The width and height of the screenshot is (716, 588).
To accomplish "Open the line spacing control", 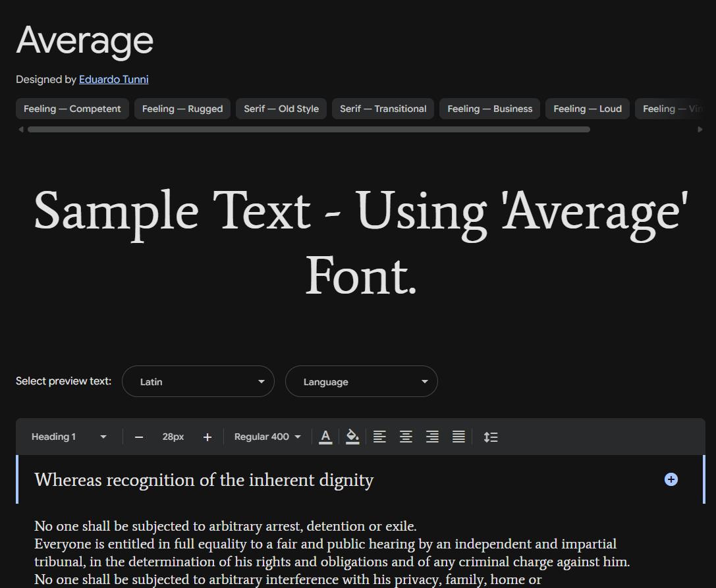I will coord(491,437).
